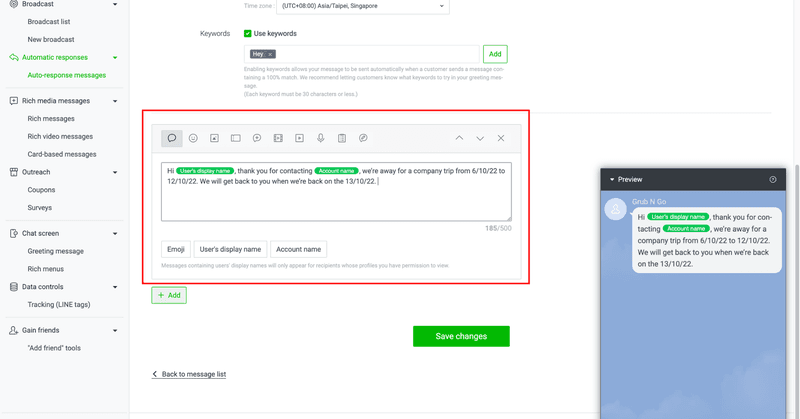Open Greeting message page

click(x=56, y=251)
